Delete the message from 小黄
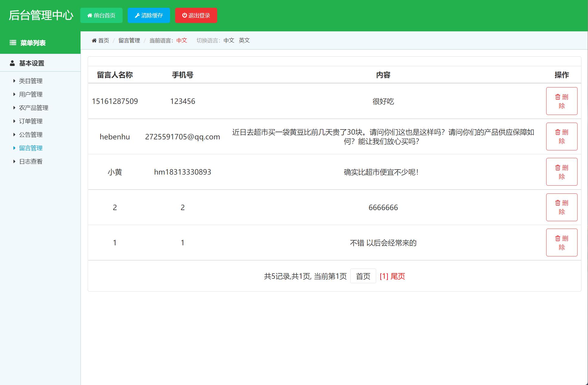 (x=561, y=172)
